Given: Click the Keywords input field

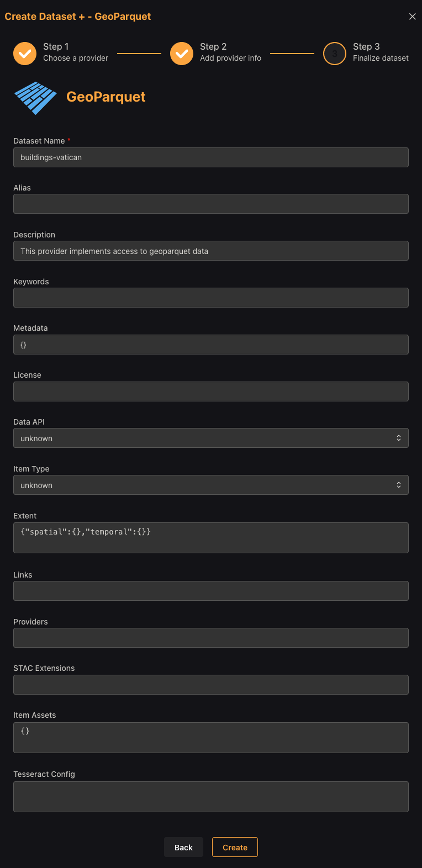Looking at the screenshot, I should click(211, 298).
